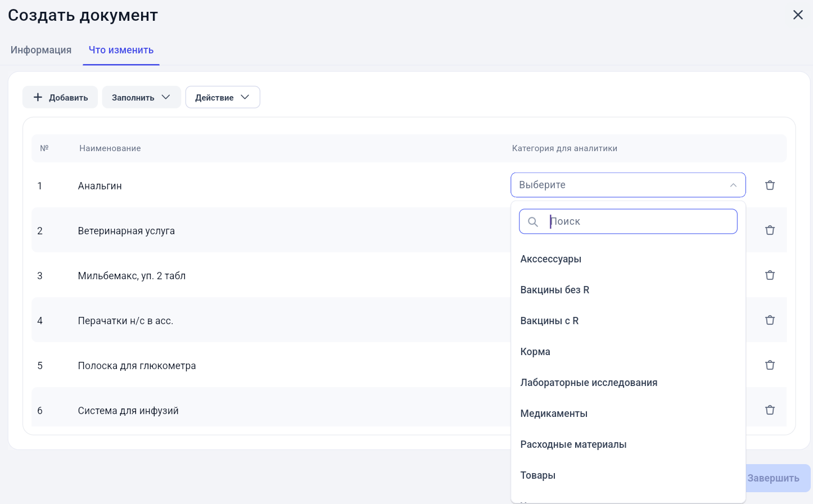Collapse the Выберите category dropdown for Анальгин
The width and height of the screenshot is (813, 504).
tap(628, 185)
